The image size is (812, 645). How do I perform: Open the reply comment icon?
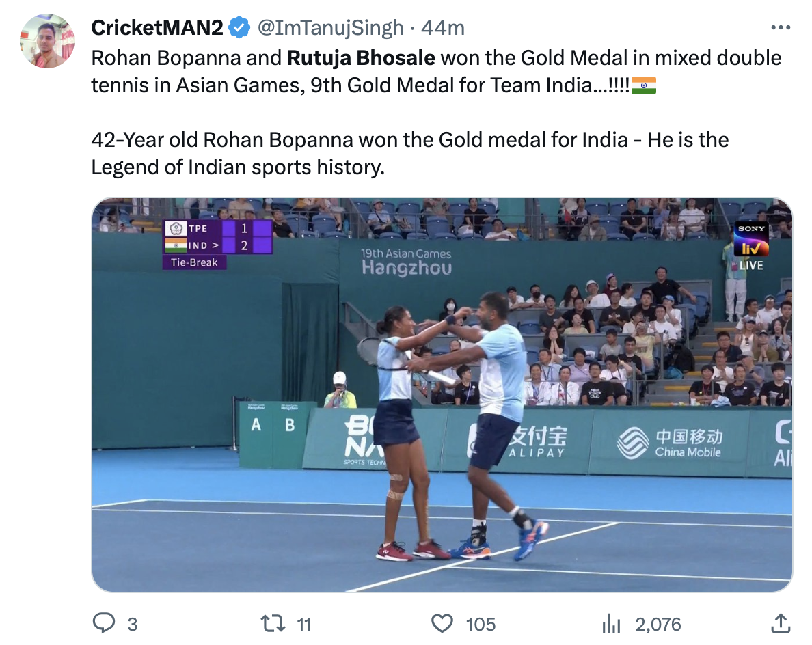104,623
